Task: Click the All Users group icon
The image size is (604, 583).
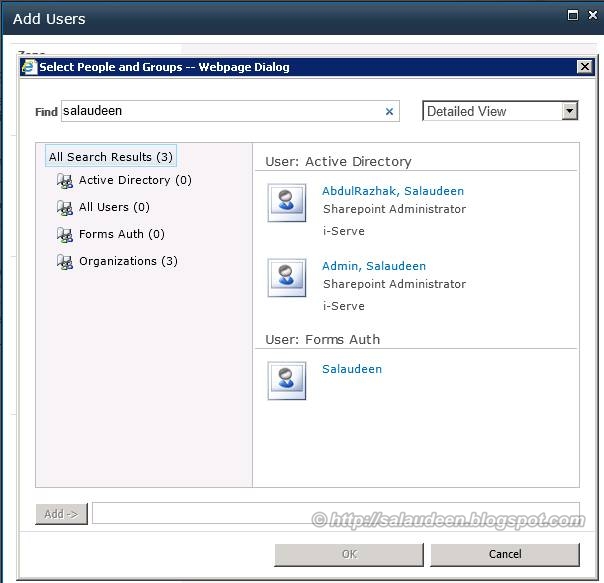Action: pos(65,208)
